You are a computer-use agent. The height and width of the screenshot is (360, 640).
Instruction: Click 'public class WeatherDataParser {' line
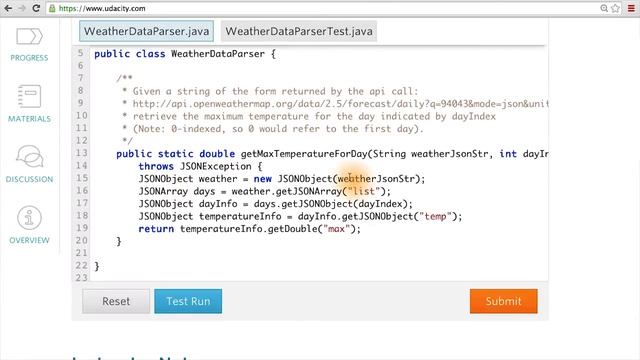pyautogui.click(x=185, y=54)
